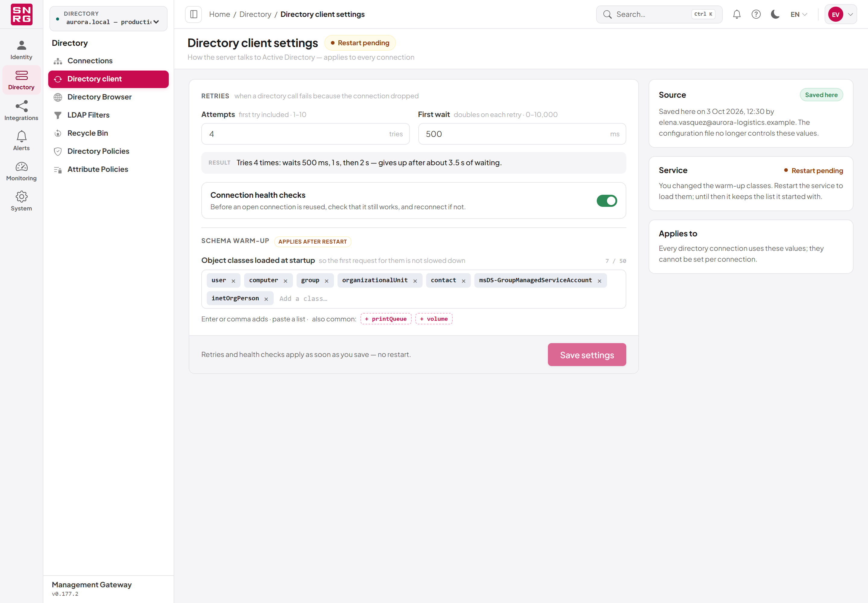The image size is (868, 603).
Task: Open Directory Policies menu item
Action: 108,152
